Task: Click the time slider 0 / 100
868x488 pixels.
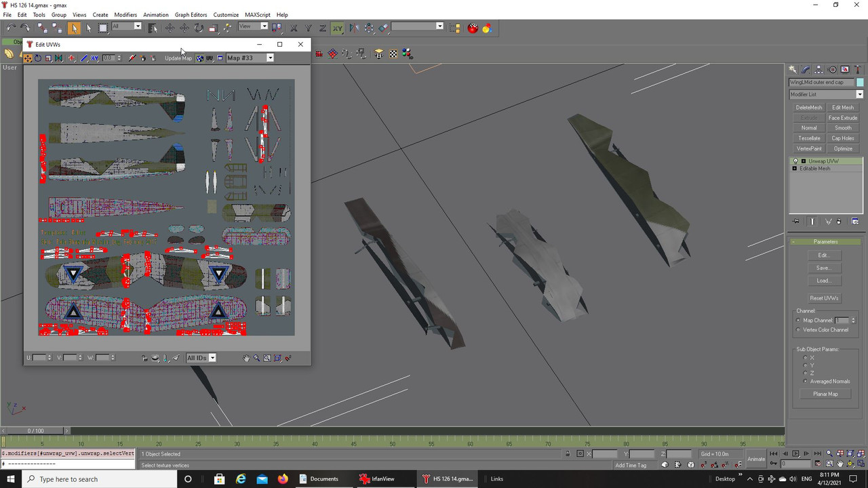Action: [35, 431]
